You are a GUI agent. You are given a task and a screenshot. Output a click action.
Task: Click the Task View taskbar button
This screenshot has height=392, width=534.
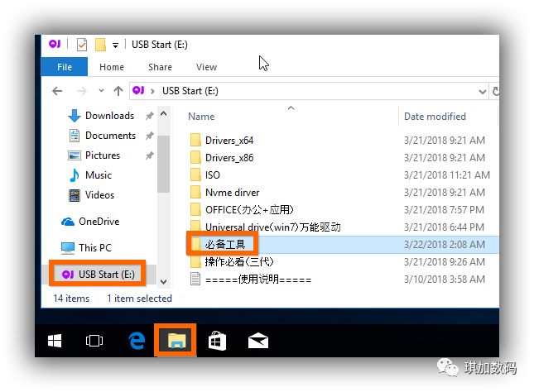(x=95, y=340)
